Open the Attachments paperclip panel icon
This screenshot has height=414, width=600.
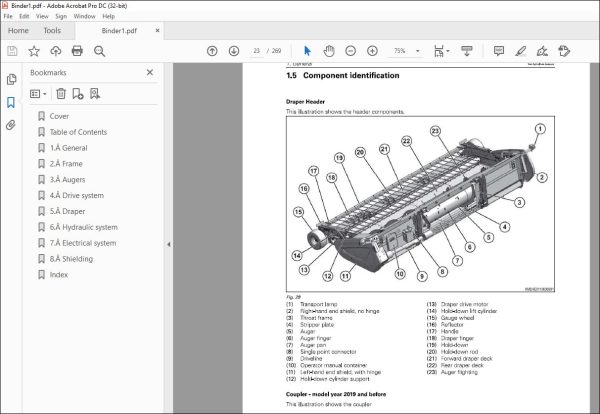11,125
